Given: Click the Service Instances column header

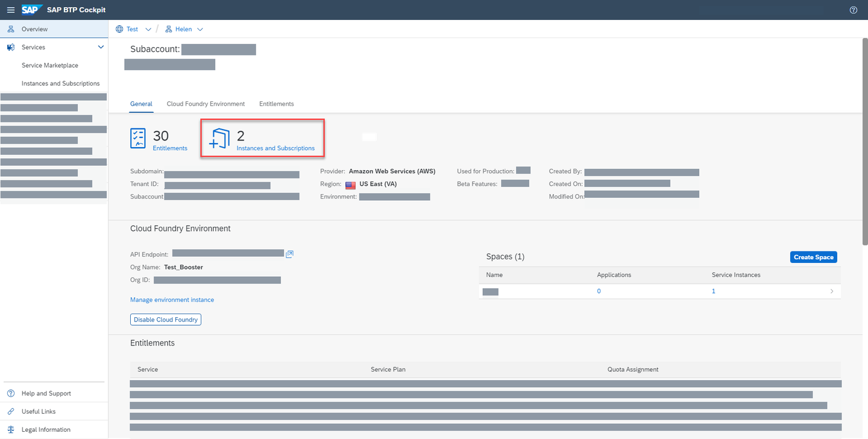Looking at the screenshot, I should pyautogui.click(x=736, y=275).
